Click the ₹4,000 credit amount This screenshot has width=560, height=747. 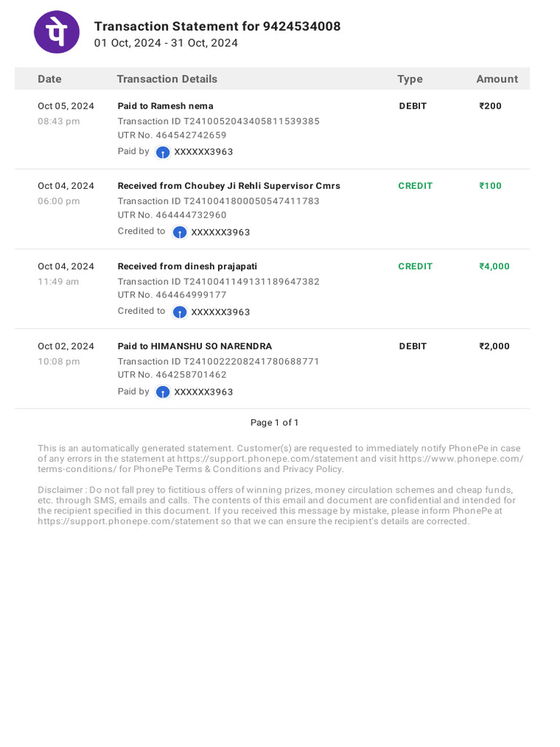(494, 266)
